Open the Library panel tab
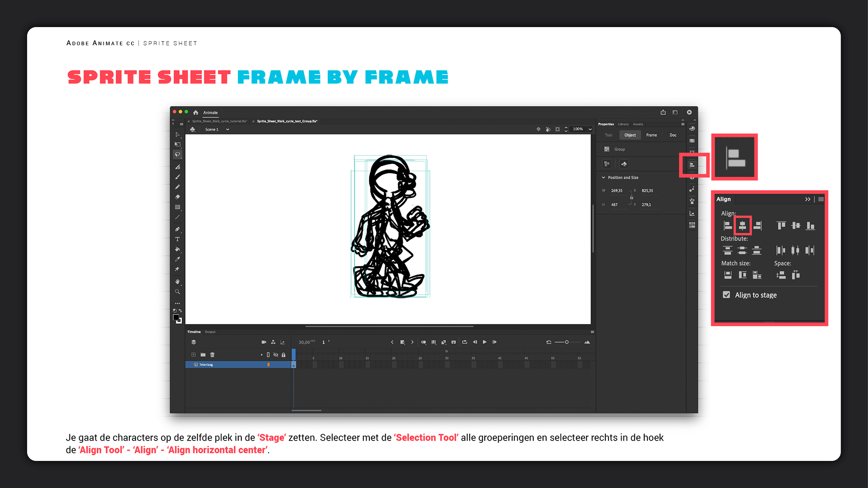 point(623,124)
